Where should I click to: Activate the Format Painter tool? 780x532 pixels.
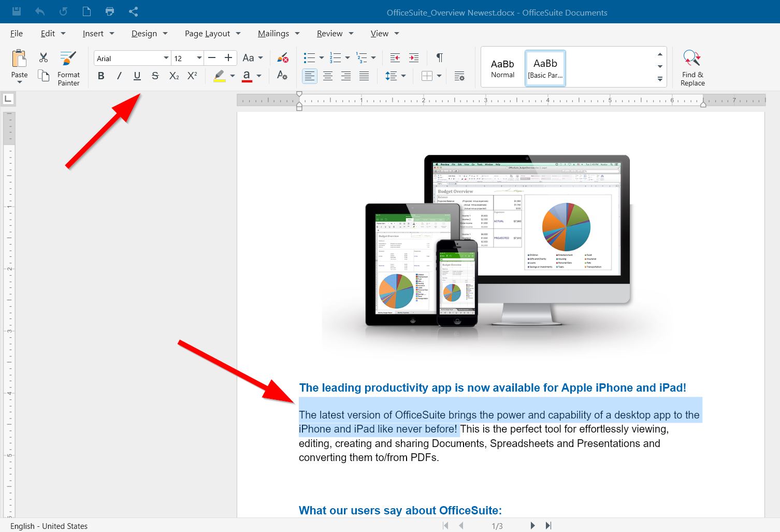[68, 68]
